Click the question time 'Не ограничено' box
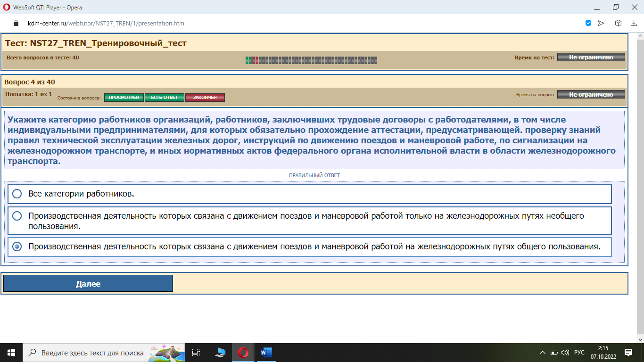The image size is (644, 362). pyautogui.click(x=591, y=94)
